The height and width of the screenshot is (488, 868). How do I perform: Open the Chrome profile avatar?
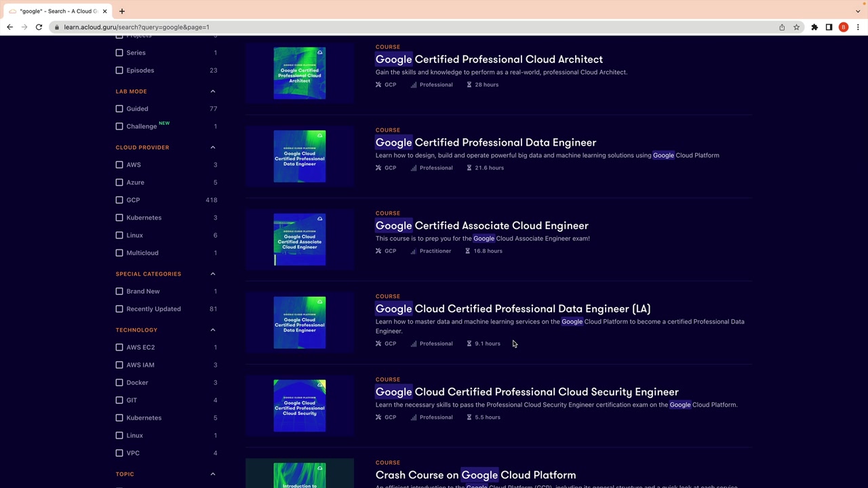coord(844,27)
